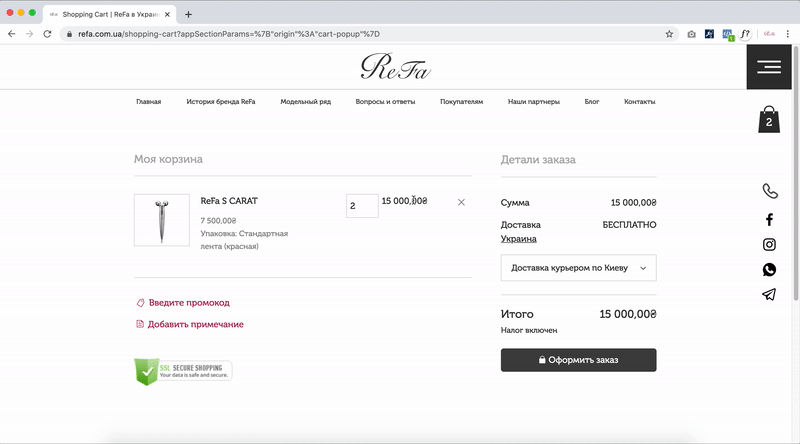Click the unit price 7 500,00
Viewport: 800px width, 444px height.
tap(218, 220)
